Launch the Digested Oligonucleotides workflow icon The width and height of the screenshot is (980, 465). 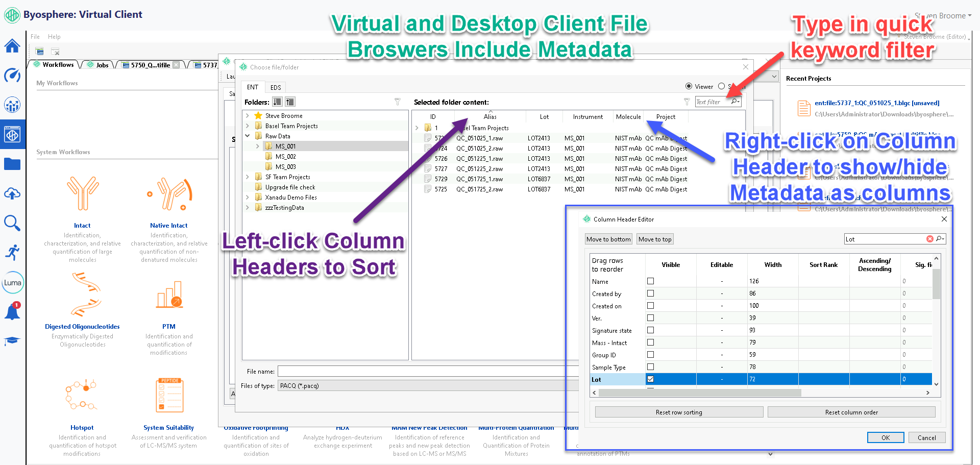point(85,295)
